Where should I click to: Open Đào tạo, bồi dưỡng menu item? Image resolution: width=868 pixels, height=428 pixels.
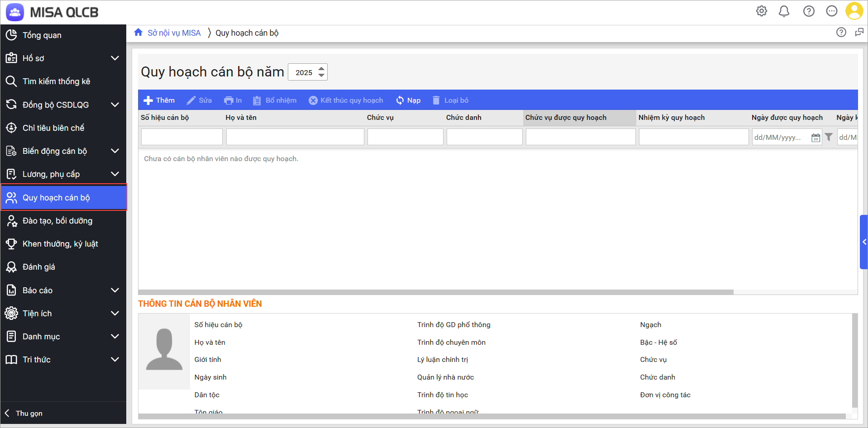pyautogui.click(x=57, y=221)
